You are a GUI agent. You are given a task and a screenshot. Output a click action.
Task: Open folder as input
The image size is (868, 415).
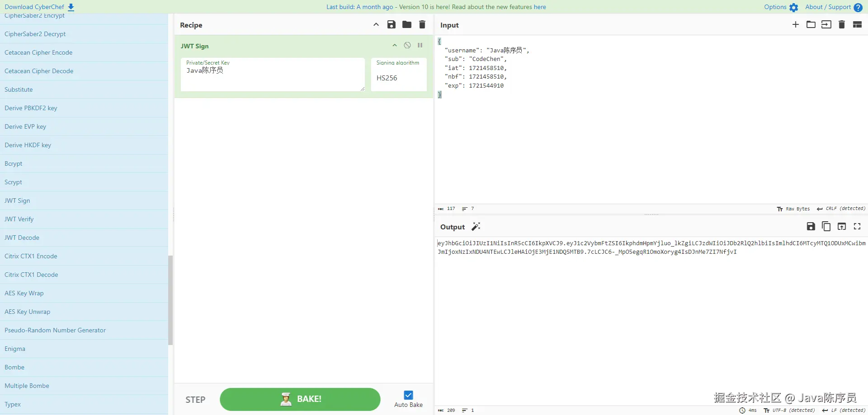[811, 25]
